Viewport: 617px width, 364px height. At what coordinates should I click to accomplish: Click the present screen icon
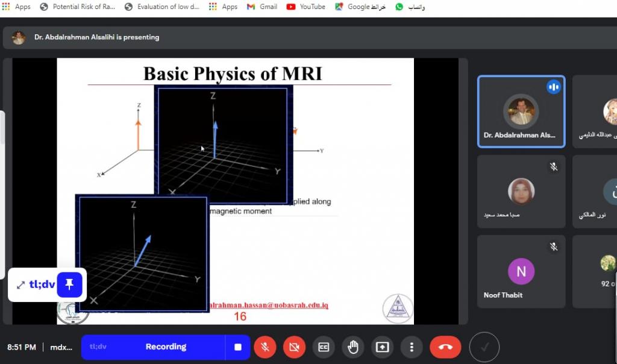383,347
